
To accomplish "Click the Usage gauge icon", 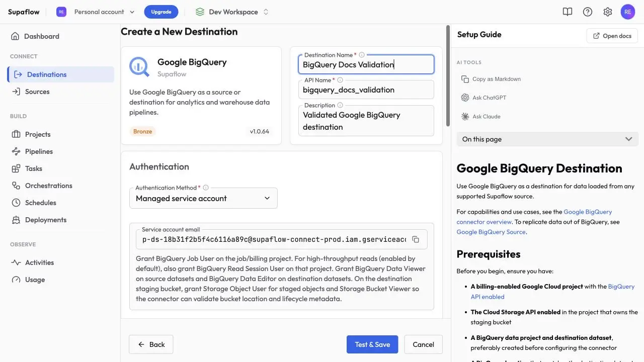I will click(x=16, y=280).
